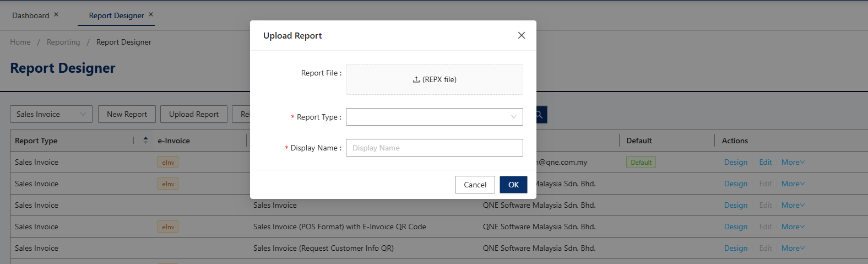This screenshot has height=264, width=868.
Task: Click the search magnifier icon
Action: (539, 115)
